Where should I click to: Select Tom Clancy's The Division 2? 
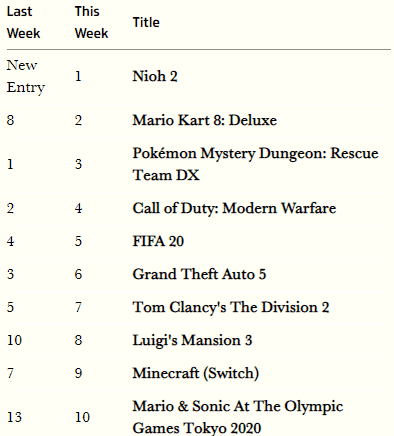point(231,307)
